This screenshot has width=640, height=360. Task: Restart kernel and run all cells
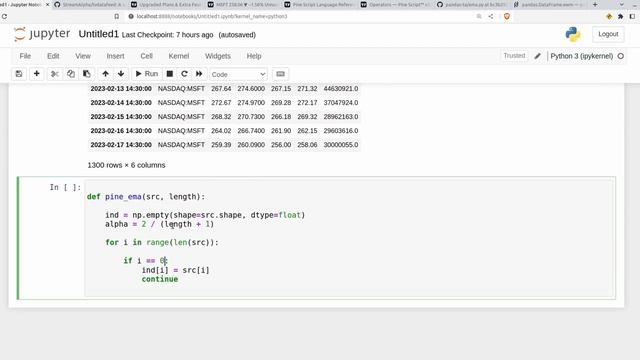coord(199,74)
